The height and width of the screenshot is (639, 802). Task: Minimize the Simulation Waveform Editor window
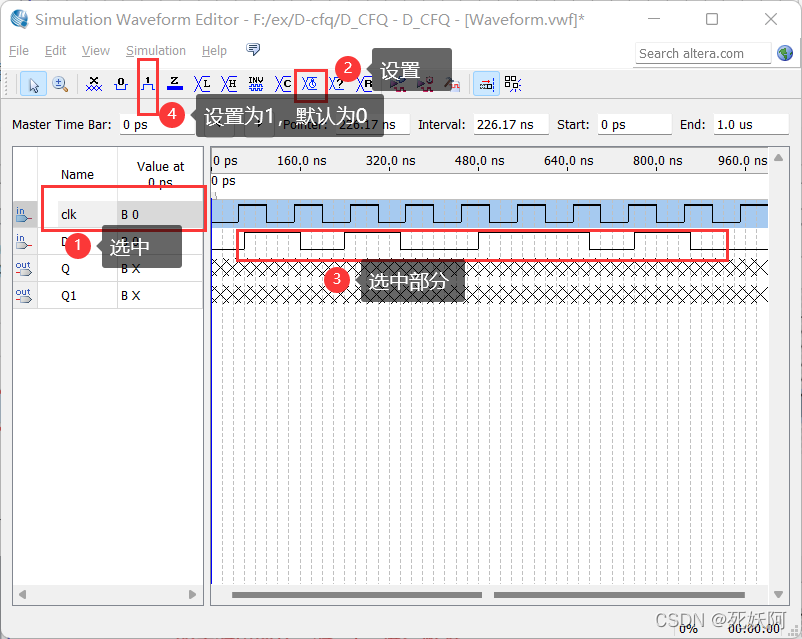[654, 19]
